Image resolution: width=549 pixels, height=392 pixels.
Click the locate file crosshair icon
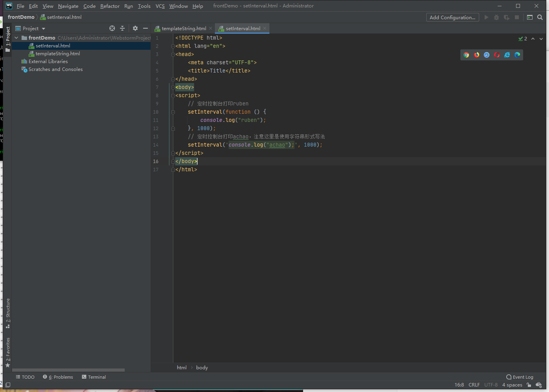[112, 28]
